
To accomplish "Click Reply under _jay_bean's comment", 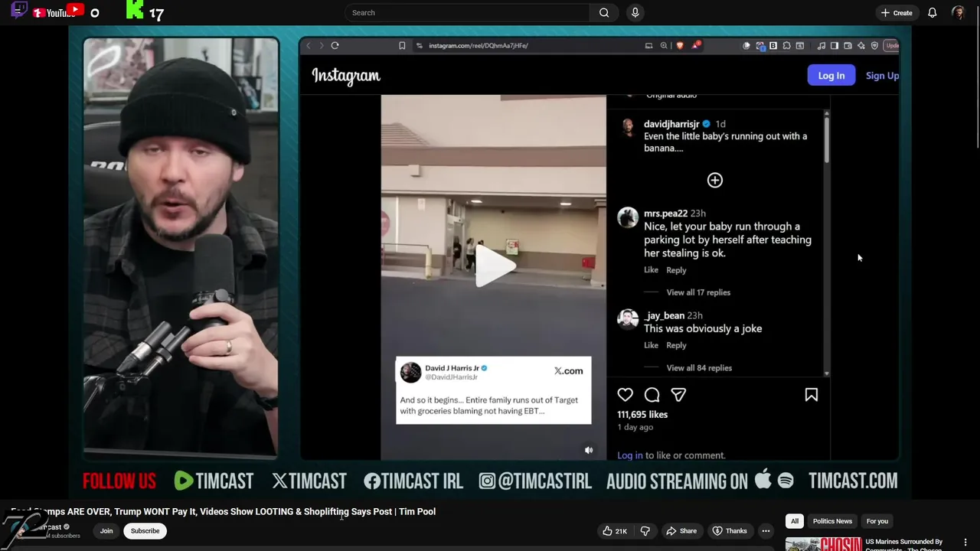I will coord(676,344).
